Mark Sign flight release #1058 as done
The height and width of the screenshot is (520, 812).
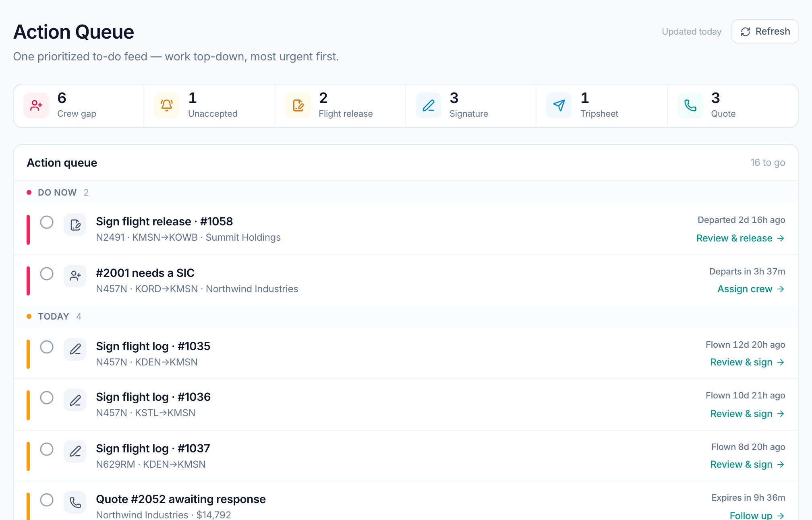pos(47,222)
